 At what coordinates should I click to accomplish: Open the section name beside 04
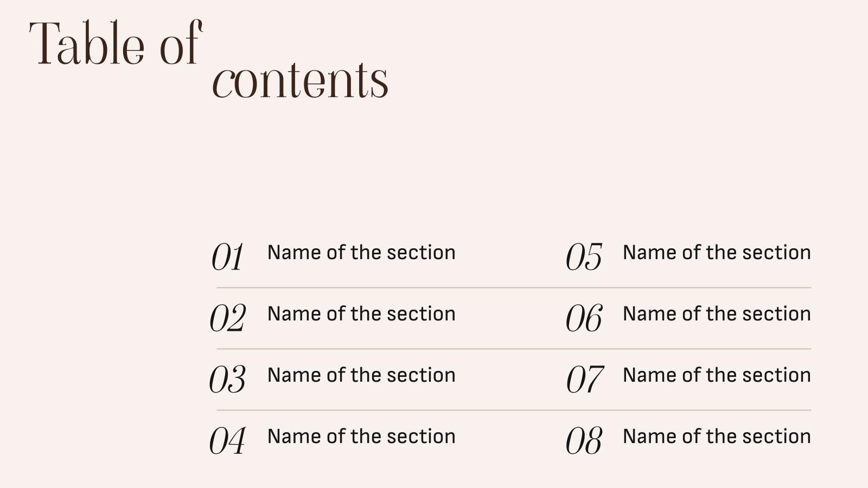click(361, 436)
